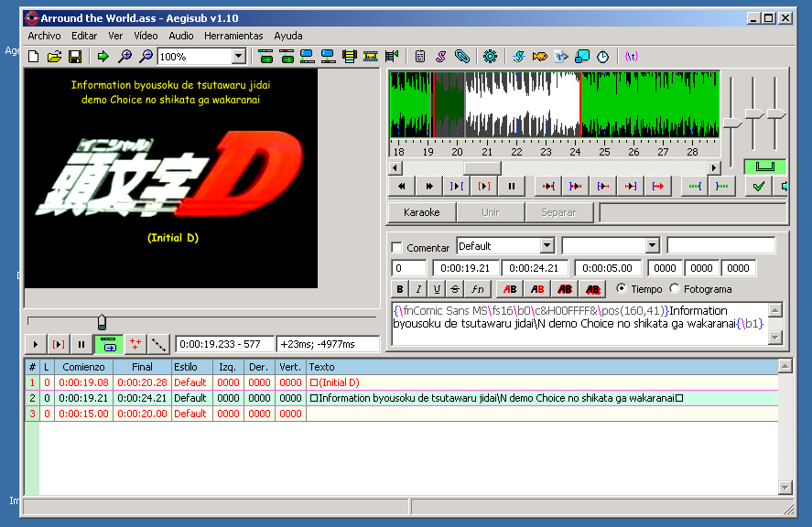
Task: Click the duration field 0:00:05.00
Action: [608, 268]
